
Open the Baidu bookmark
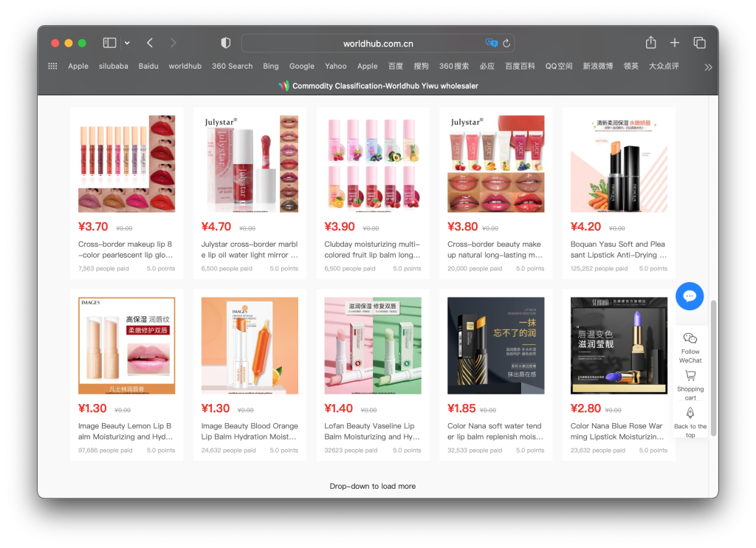point(148,66)
